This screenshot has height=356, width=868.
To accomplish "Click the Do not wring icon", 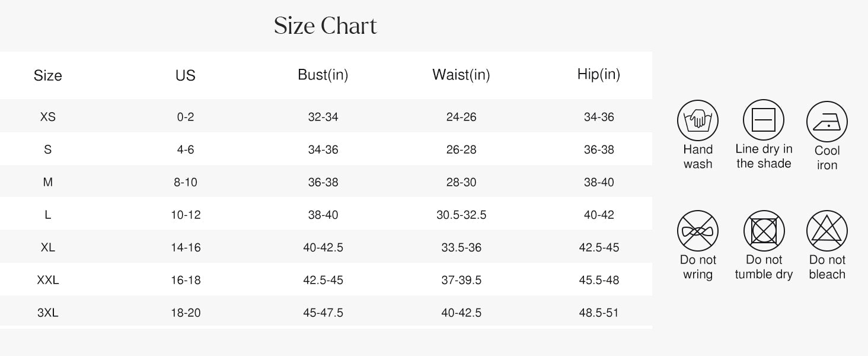I will [x=698, y=231].
